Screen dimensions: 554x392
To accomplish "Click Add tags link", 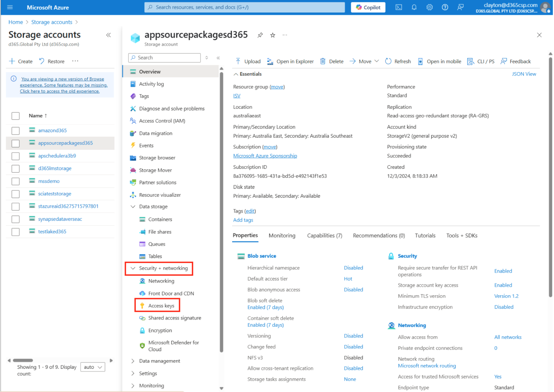I will [243, 220].
